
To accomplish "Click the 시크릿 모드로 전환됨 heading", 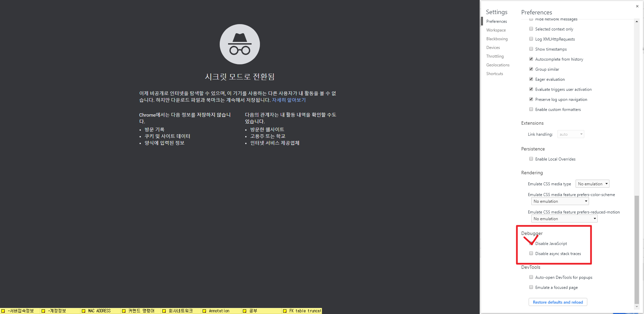I will coord(239,77).
